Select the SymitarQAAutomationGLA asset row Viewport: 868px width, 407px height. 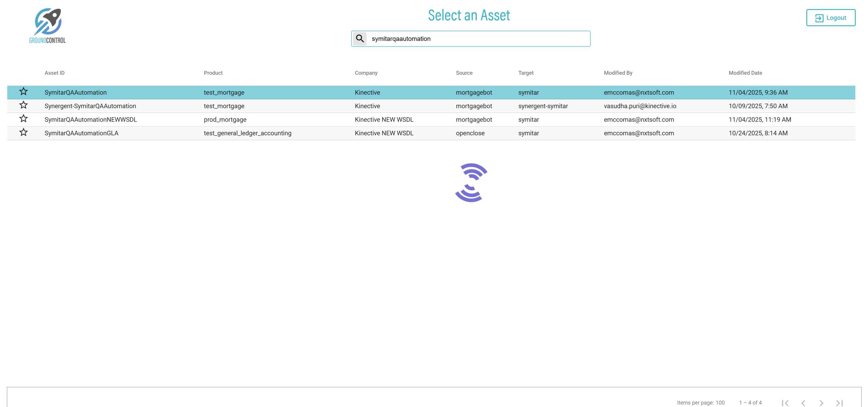[x=81, y=133]
